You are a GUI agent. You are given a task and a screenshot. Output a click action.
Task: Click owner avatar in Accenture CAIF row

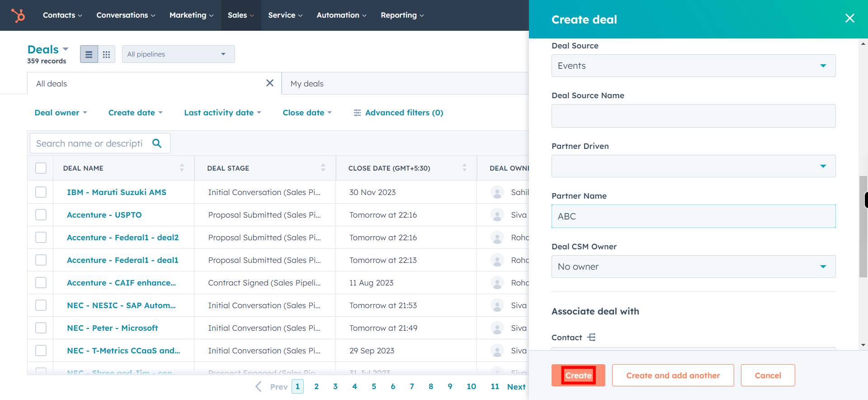(497, 283)
